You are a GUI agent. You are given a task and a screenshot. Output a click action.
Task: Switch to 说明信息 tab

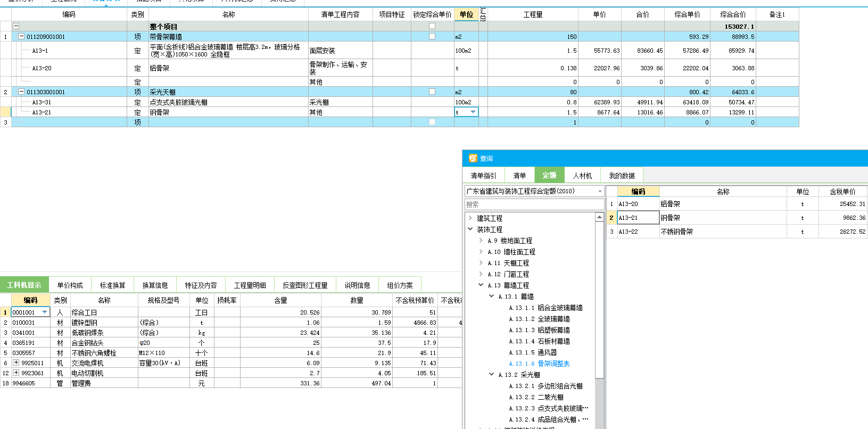[357, 285]
